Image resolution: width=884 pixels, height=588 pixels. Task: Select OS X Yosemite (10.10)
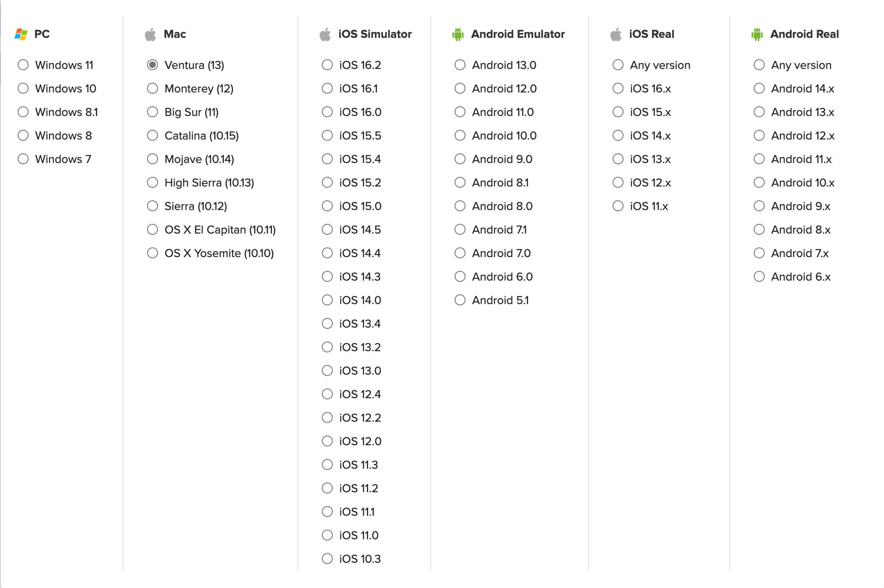click(152, 253)
